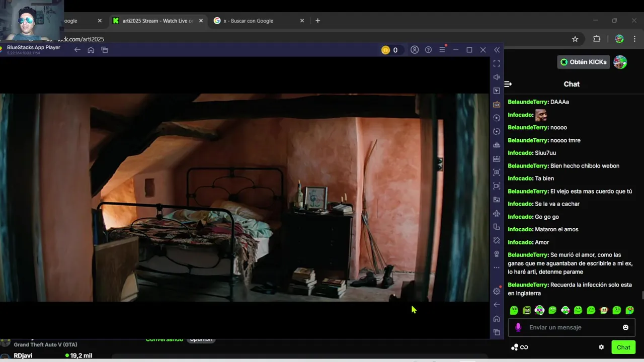Click username on 'Bien hecho chibolo webon'
The width and height of the screenshot is (644, 362).
click(x=528, y=166)
